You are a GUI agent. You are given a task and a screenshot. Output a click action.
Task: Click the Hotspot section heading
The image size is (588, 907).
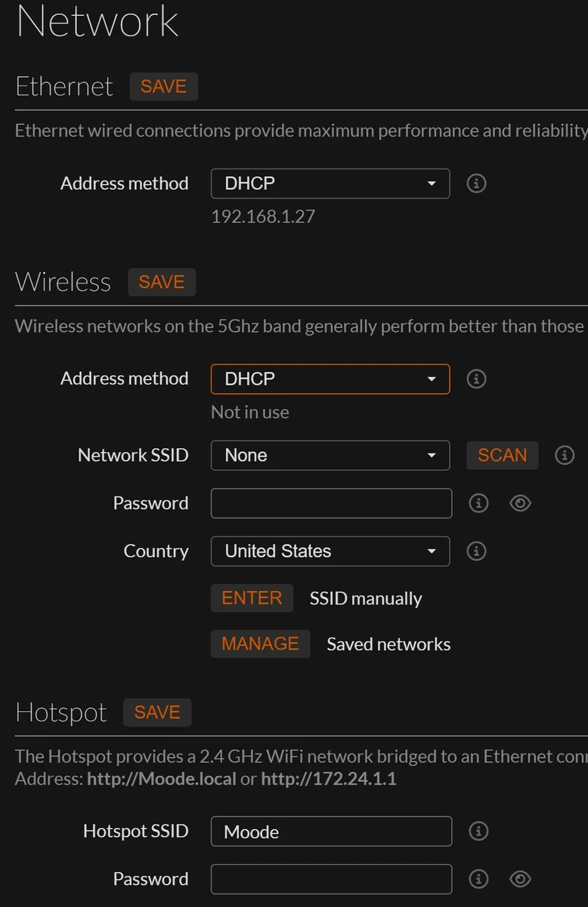pos(61,713)
